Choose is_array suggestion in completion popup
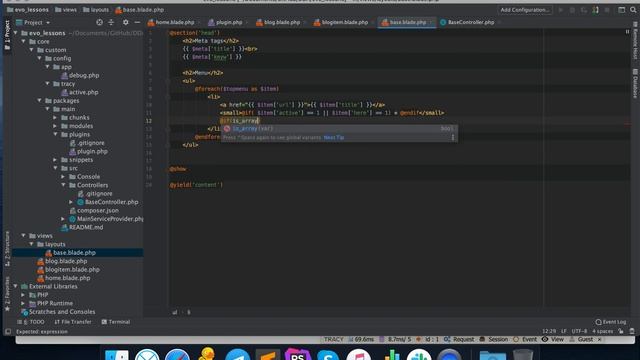Image resolution: width=640 pixels, height=360 pixels. point(339,129)
